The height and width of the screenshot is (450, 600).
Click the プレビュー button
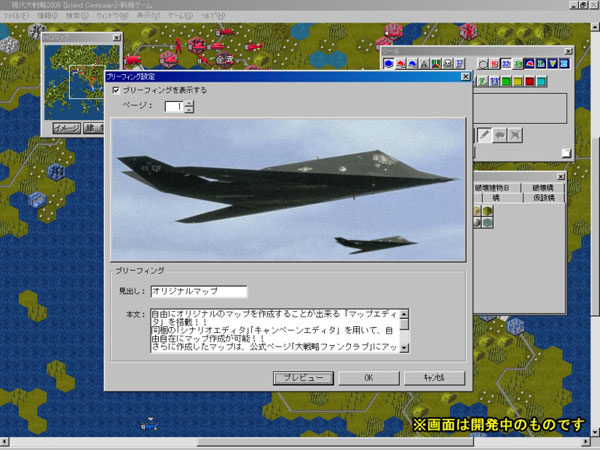303,377
